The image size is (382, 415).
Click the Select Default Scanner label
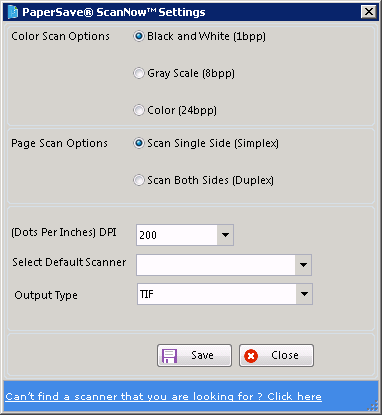pyautogui.click(x=69, y=262)
